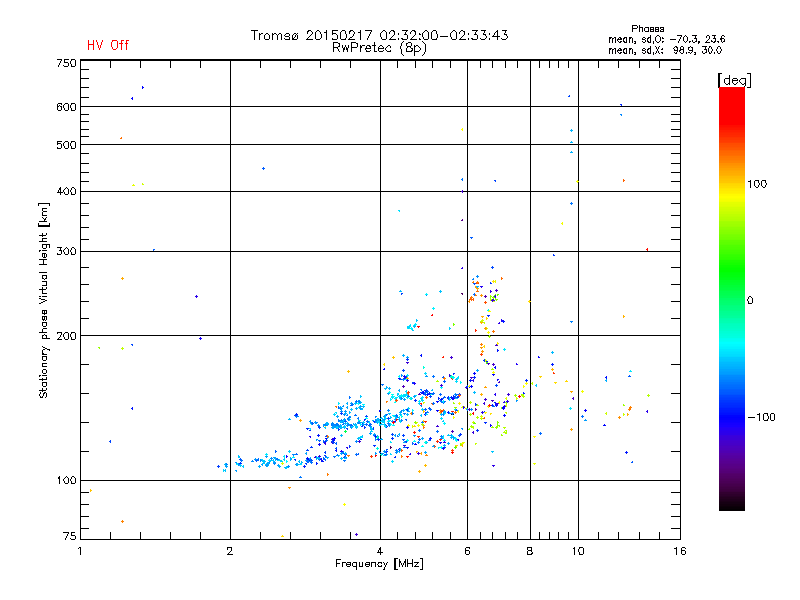
Task: Click the '4' x-axis tick label
Action: click(x=380, y=551)
